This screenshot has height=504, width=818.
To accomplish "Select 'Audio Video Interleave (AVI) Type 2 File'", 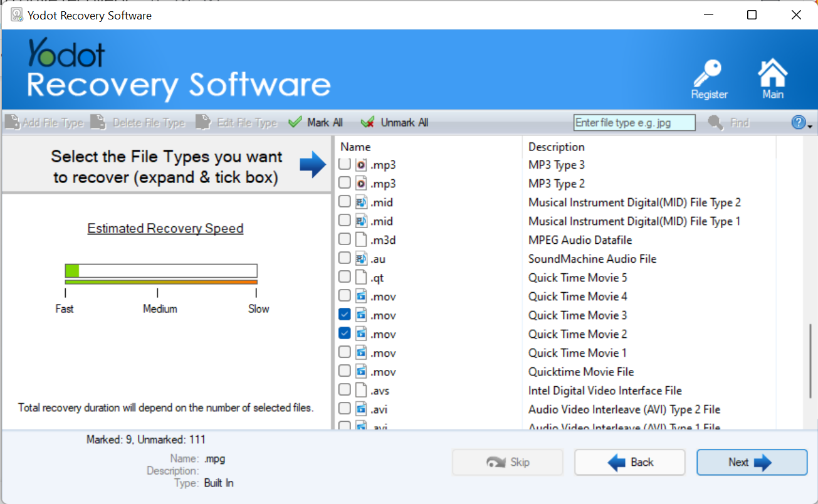I will (x=624, y=409).
